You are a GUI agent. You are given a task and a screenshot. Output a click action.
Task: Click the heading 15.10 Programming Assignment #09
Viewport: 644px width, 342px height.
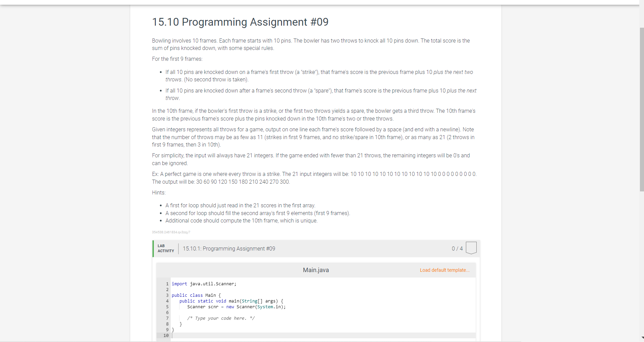pyautogui.click(x=240, y=22)
